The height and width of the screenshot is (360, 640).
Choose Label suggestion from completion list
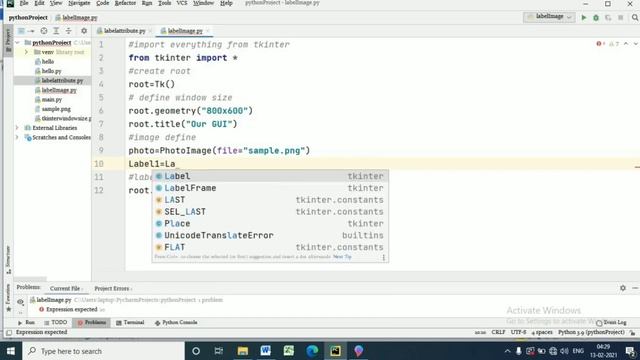(270, 176)
